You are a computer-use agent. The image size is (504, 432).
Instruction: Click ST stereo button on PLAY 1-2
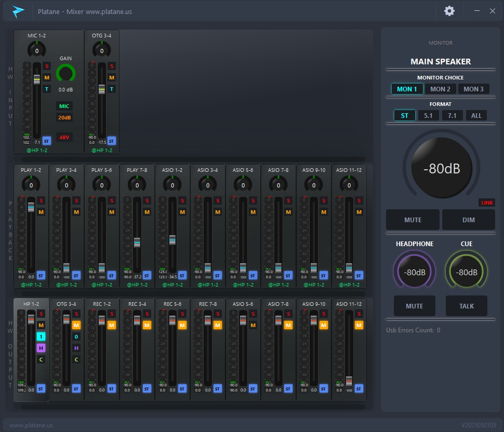(41, 276)
